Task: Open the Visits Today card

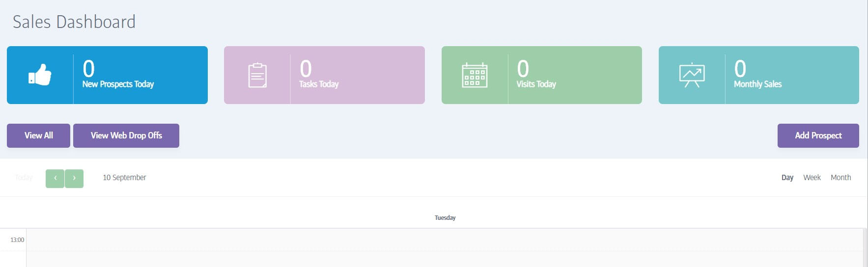Action: pyautogui.click(x=542, y=75)
